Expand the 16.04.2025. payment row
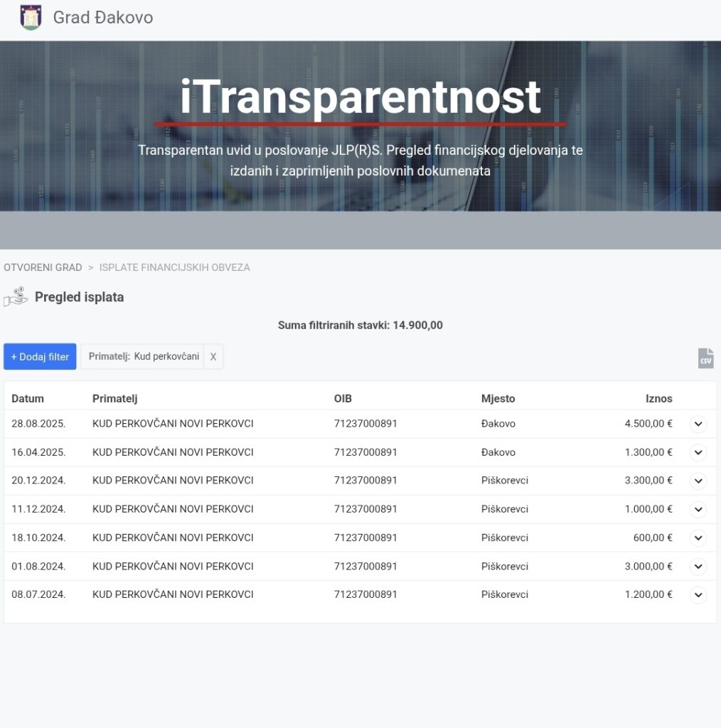721x728 pixels. point(698,452)
